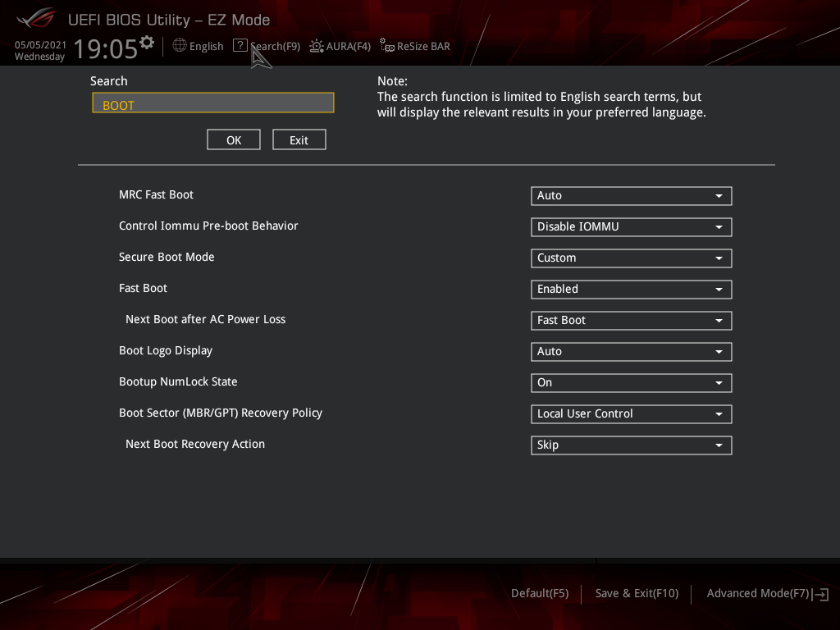Open Search(F9) from top bar

[x=275, y=47]
